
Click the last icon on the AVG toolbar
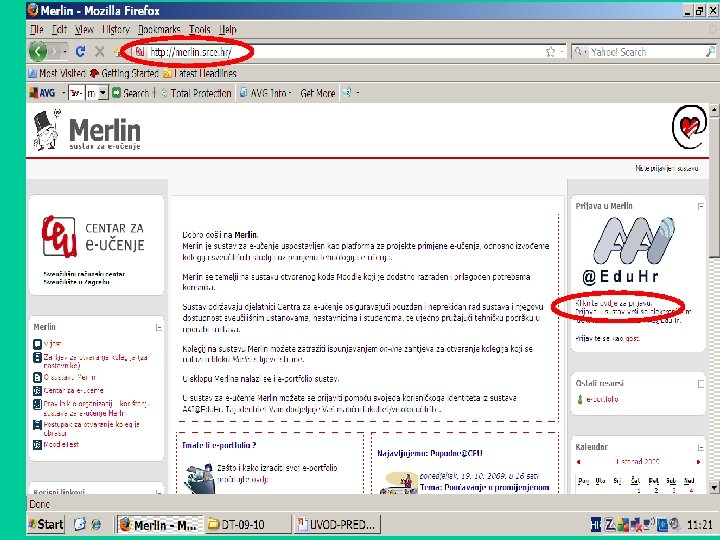click(x=347, y=93)
